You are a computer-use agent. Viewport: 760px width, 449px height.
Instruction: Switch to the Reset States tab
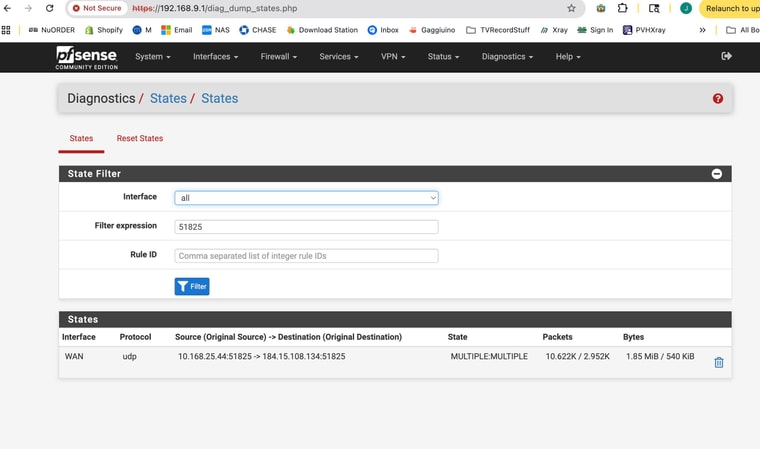pyautogui.click(x=140, y=138)
